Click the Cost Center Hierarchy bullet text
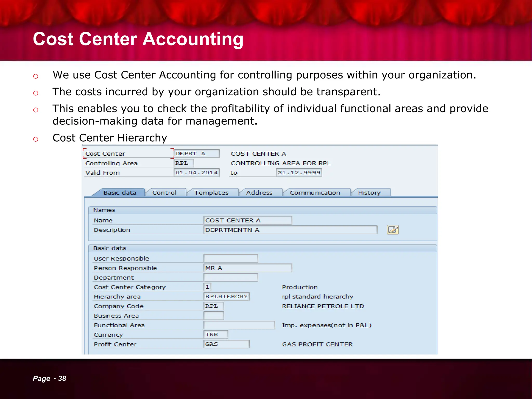The width and height of the screenshot is (532, 399). [x=110, y=138]
